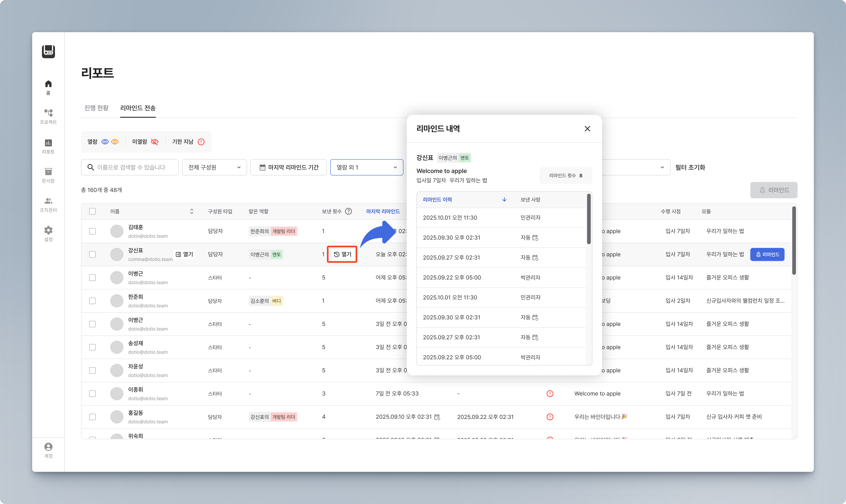
Task: Open the Home sidebar icon
Action: [48, 84]
